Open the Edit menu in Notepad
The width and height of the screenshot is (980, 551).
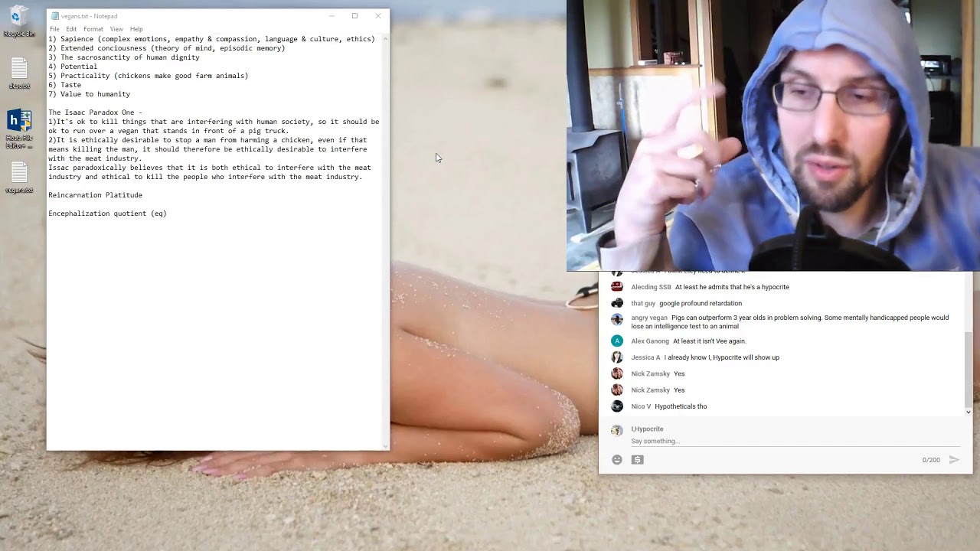click(x=71, y=29)
